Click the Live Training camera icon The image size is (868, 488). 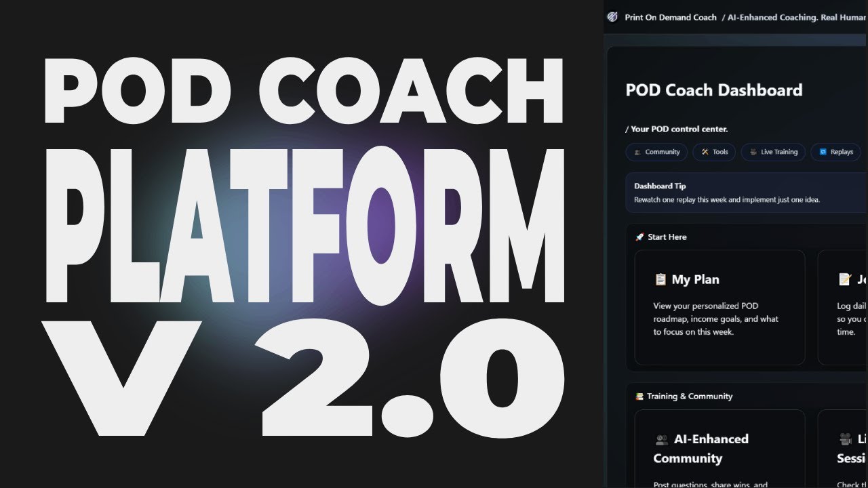(x=753, y=152)
